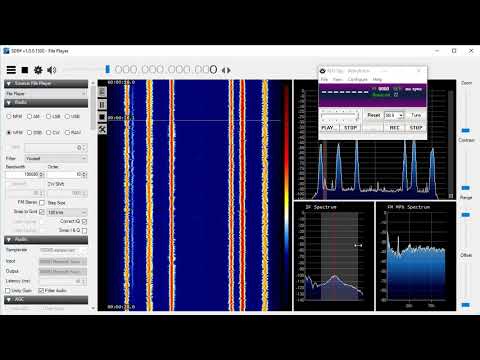Image resolution: width=480 pixels, height=360 pixels.
Task: Click the Bandwidth value field
Action: [x=24, y=174]
